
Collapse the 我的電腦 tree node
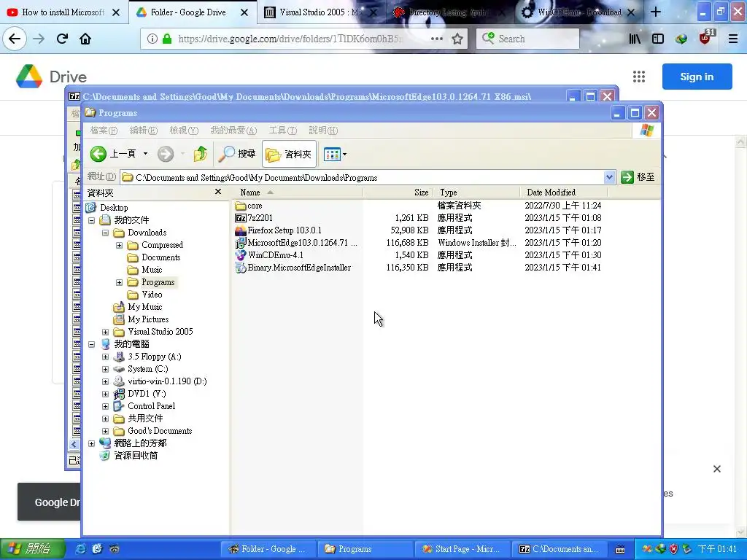click(91, 344)
